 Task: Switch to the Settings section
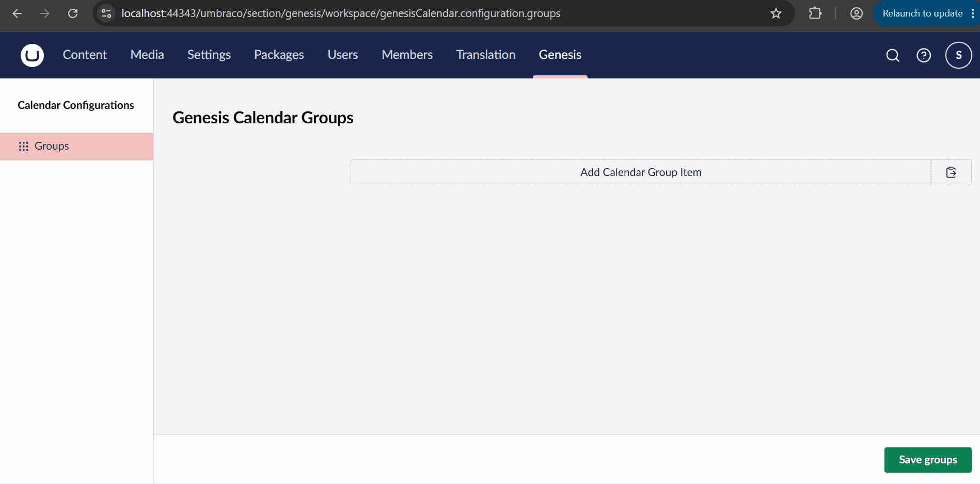[209, 55]
